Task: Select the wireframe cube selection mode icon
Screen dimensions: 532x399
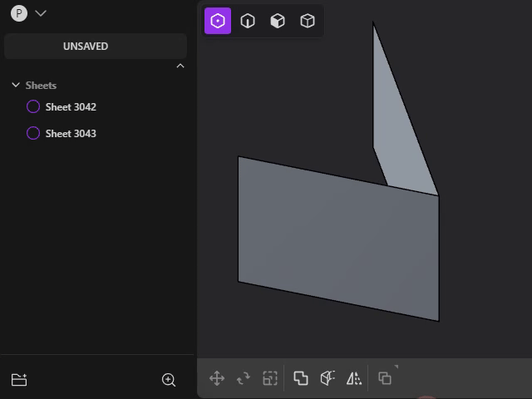Action: pos(308,21)
